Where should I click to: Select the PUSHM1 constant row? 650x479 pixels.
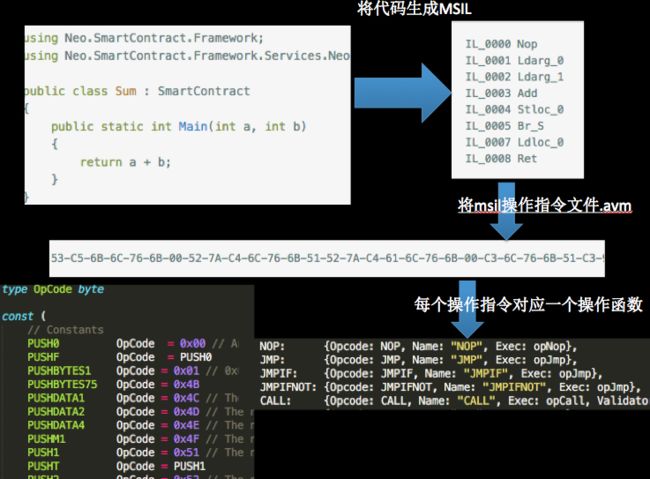141,439
